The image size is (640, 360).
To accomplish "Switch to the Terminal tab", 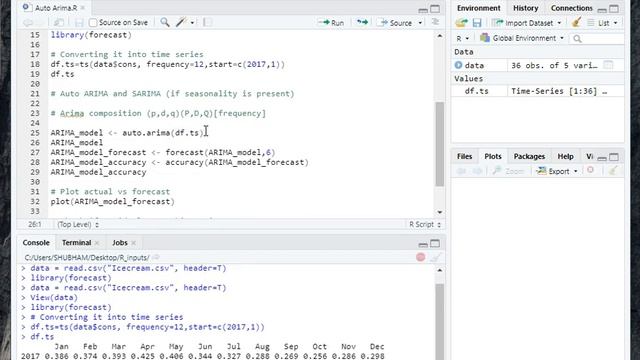I will [76, 242].
